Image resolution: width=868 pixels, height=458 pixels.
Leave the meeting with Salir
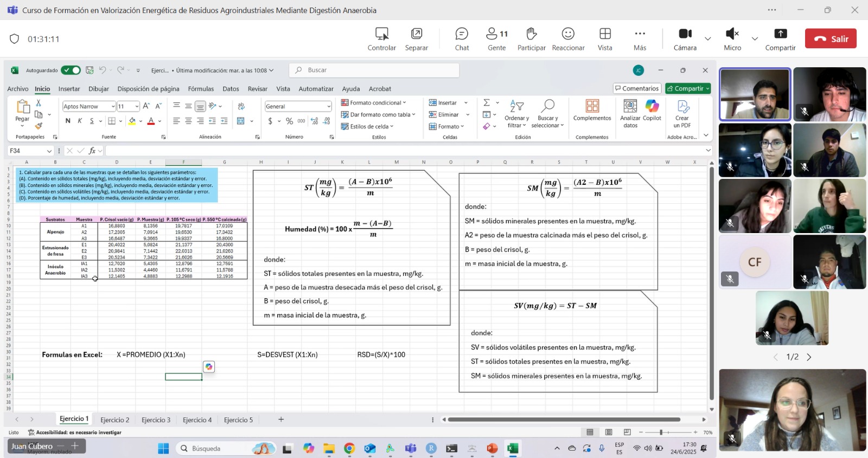[831, 38]
